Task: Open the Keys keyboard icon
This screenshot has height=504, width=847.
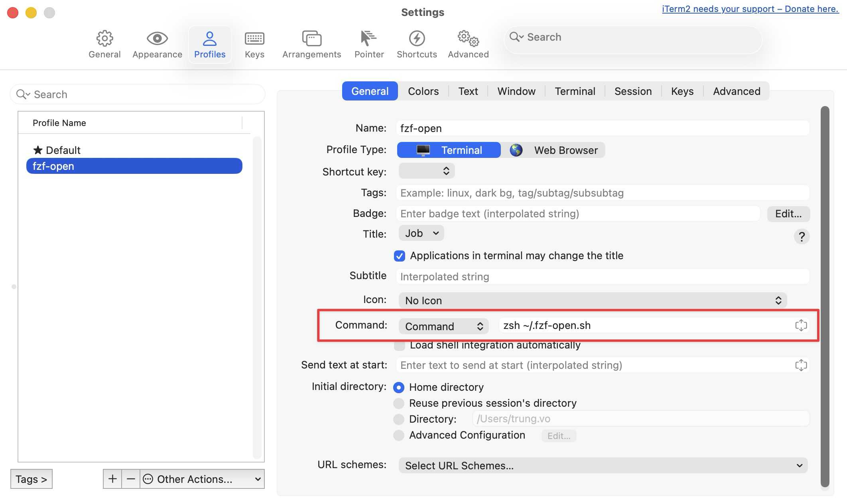Action: (x=254, y=39)
